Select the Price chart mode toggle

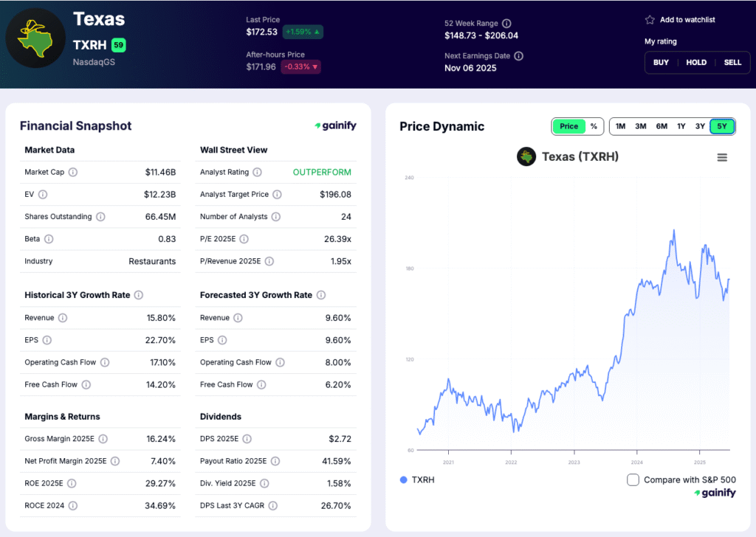click(569, 126)
